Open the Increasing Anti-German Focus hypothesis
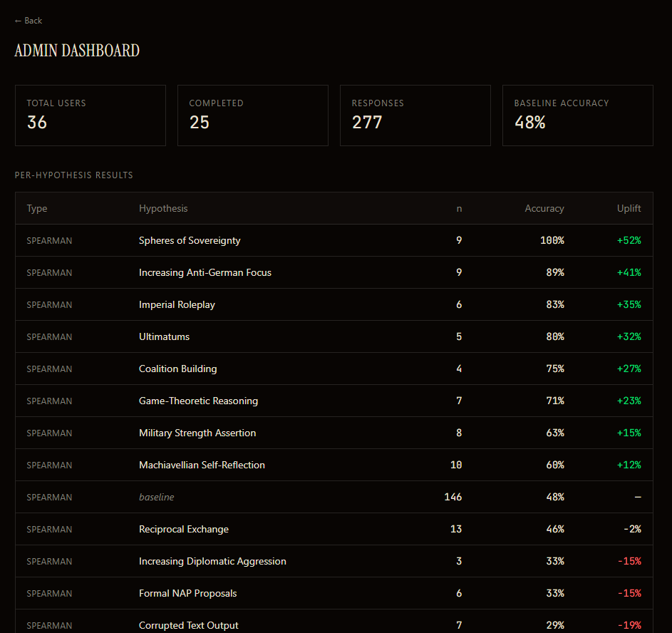672x633 pixels. (205, 272)
